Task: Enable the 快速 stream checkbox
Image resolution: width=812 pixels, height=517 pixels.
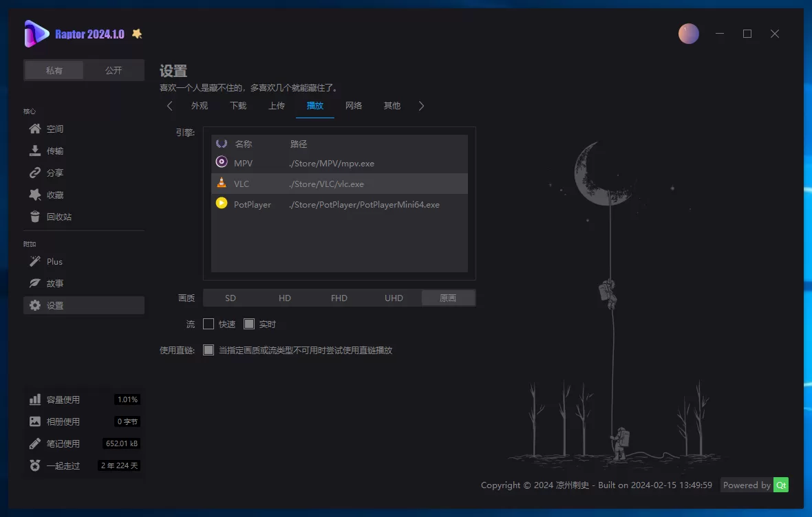Action: point(209,323)
